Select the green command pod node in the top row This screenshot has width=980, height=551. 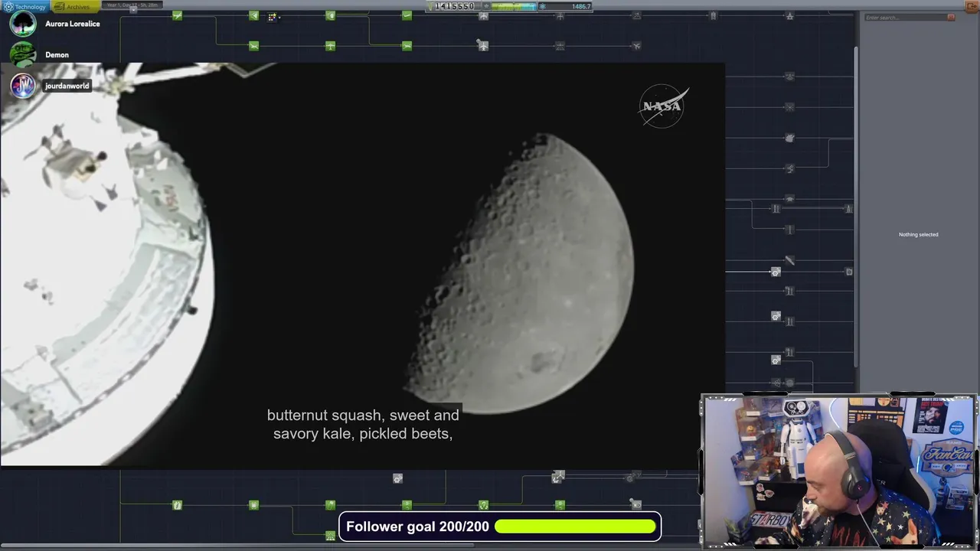(330, 15)
